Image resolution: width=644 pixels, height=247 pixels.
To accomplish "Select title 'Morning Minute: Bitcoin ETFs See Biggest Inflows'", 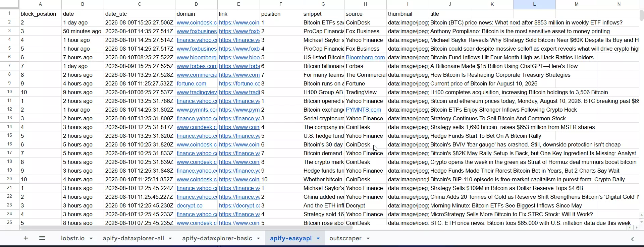I will [x=506, y=205].
